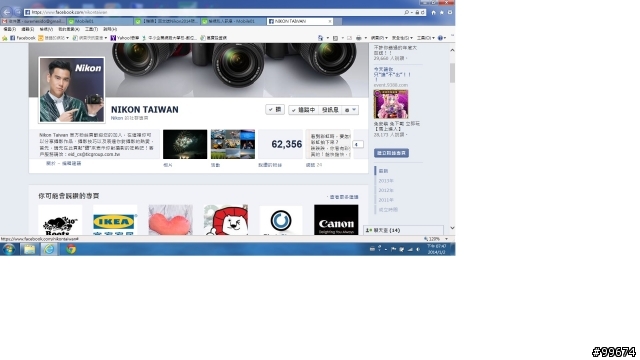Expand more page tabs via the 4 button

click(x=358, y=144)
